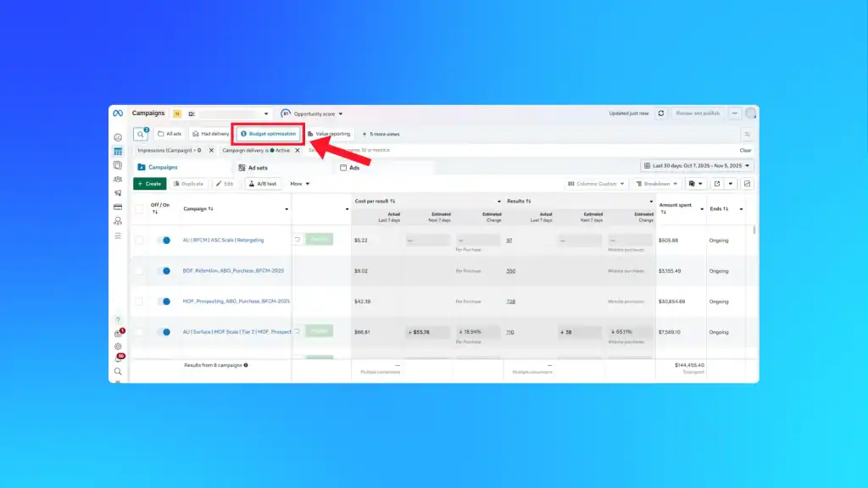Remove the Impressions (Campaign) > 0 filter

[211, 151]
